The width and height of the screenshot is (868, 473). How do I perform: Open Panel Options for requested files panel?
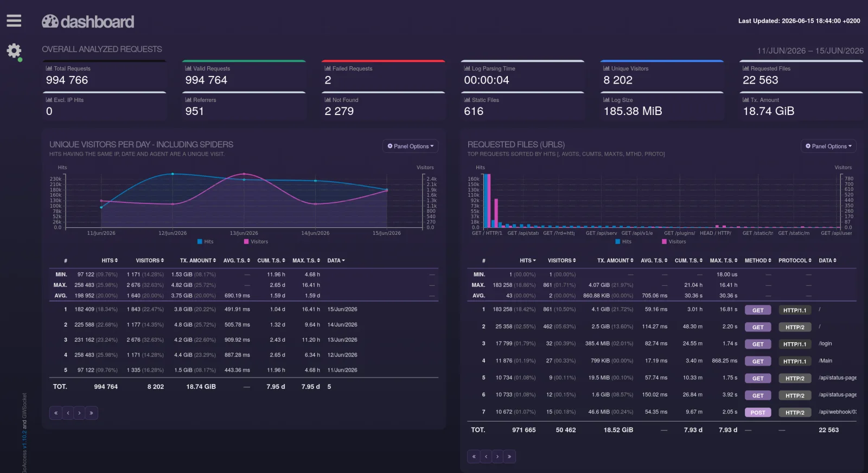tap(828, 146)
